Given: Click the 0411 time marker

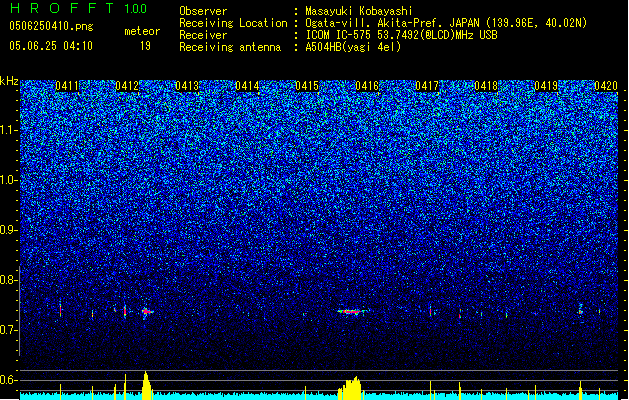Looking at the screenshot, I should [x=67, y=86].
